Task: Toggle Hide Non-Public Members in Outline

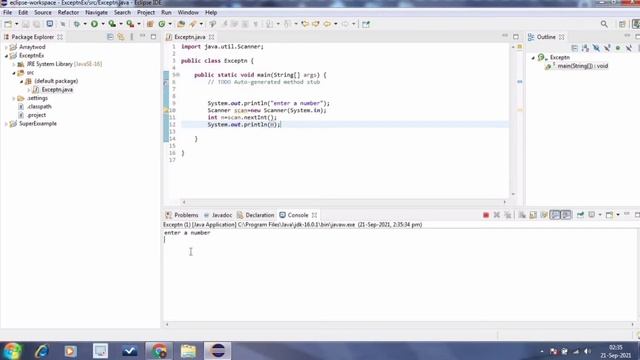Action: click(618, 48)
